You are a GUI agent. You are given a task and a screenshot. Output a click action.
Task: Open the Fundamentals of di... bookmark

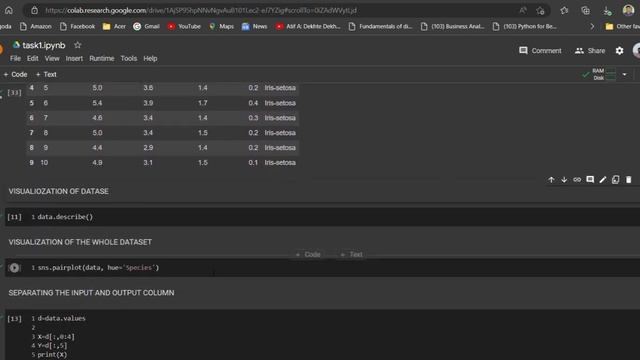(x=380, y=27)
